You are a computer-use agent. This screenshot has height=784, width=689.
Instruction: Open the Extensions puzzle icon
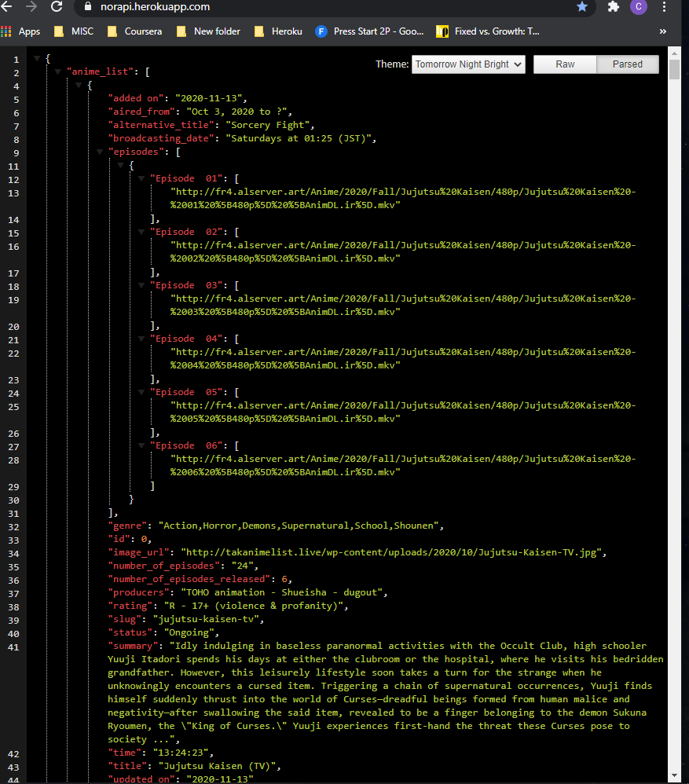(614, 6)
